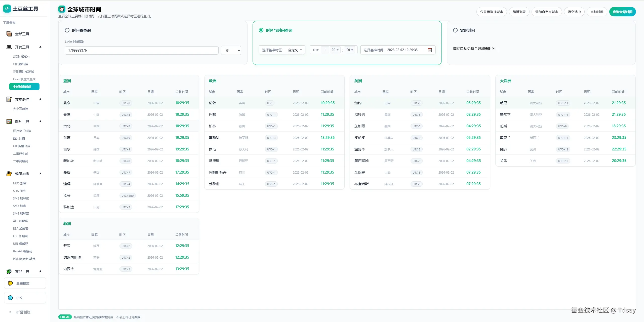Click the 查询全球时间 button
Screen dimensions: 644x322
point(622,12)
